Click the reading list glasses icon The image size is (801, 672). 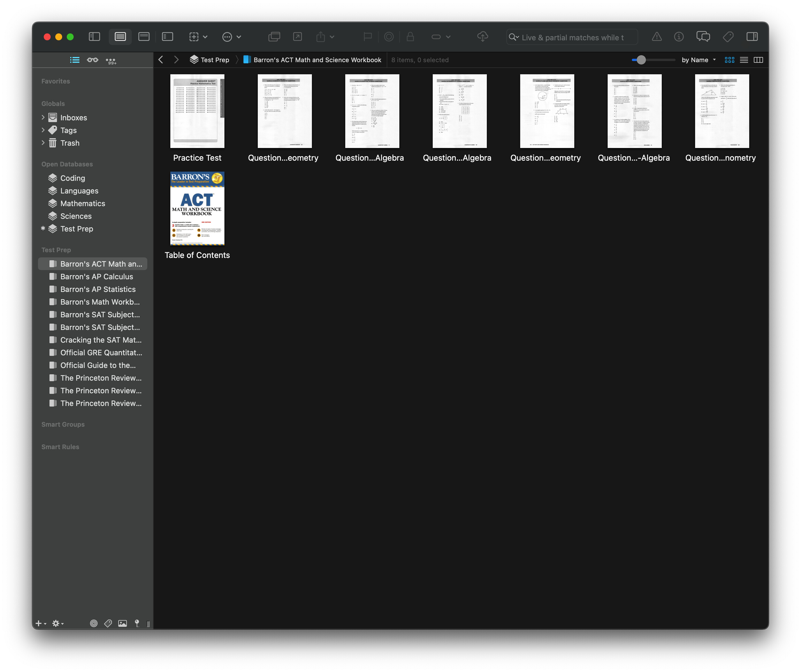click(x=92, y=60)
